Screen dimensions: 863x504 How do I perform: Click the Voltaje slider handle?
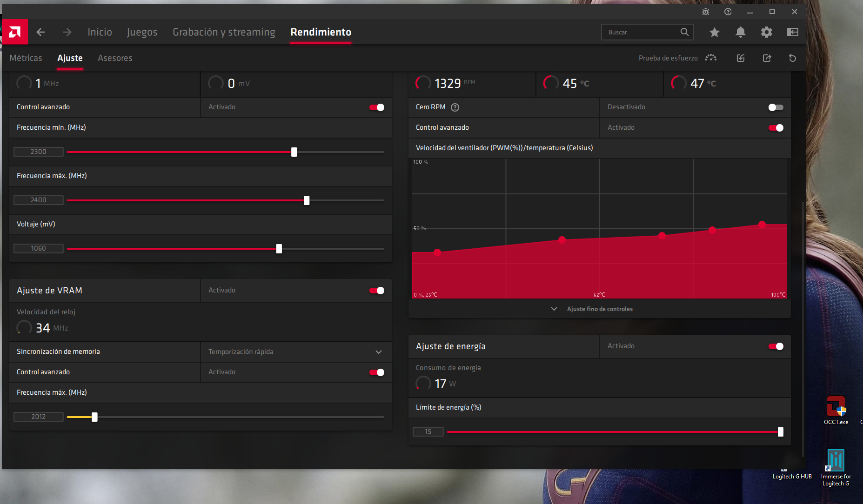tap(279, 249)
